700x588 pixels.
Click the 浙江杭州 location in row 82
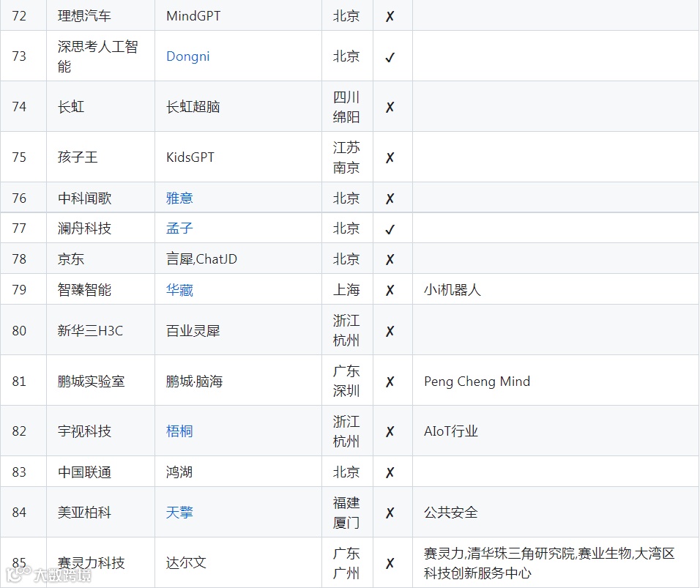[346, 431]
